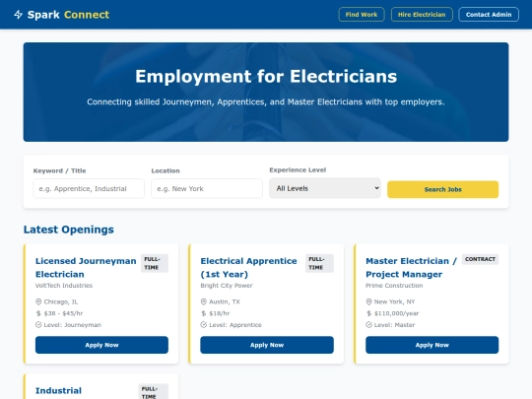Open the Electrical Apprentice (1st Year) job title
The width and height of the screenshot is (532, 399).
pos(248,267)
